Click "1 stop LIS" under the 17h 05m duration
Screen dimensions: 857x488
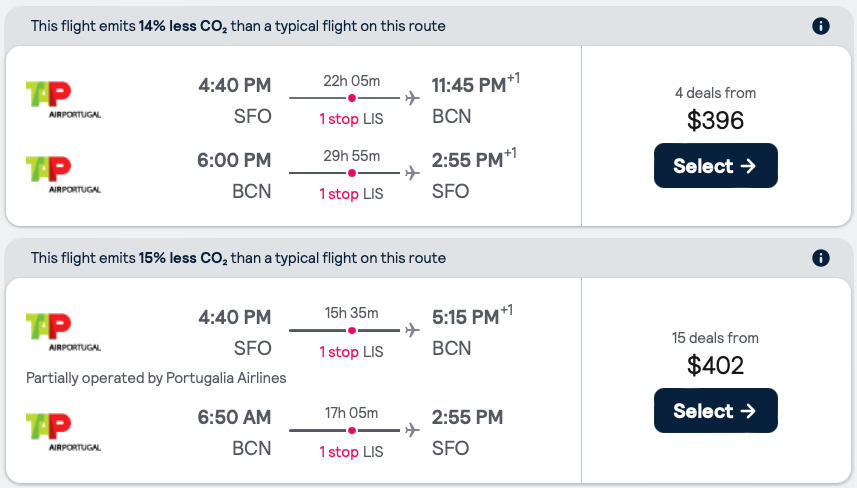click(351, 451)
